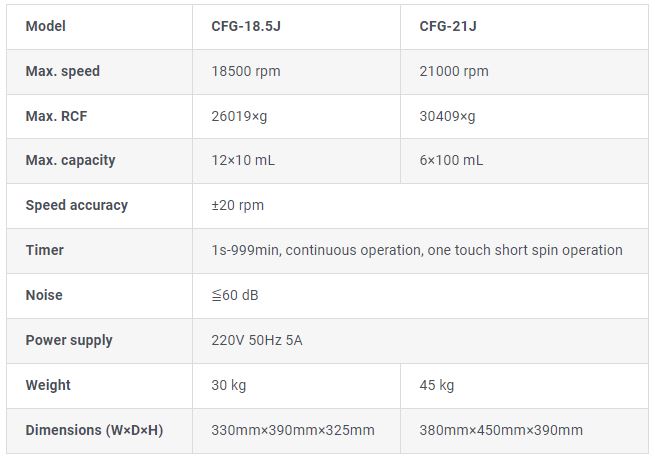Click the Model header cell
This screenshot has height=457, width=655.
pyautogui.click(x=44, y=26)
